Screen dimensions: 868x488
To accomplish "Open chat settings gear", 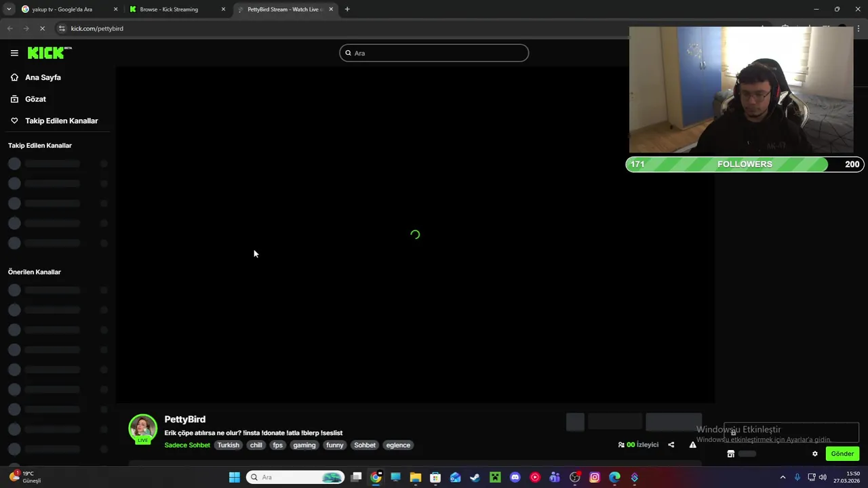I will pyautogui.click(x=815, y=453).
